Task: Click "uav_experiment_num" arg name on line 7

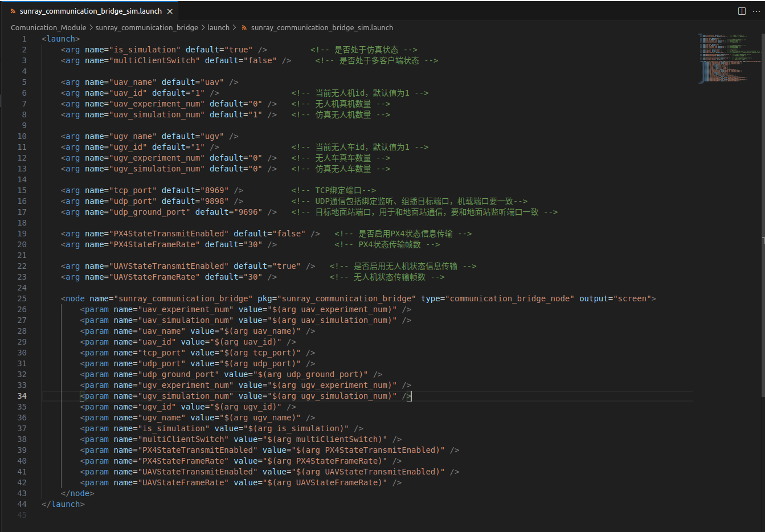Action: (157, 104)
